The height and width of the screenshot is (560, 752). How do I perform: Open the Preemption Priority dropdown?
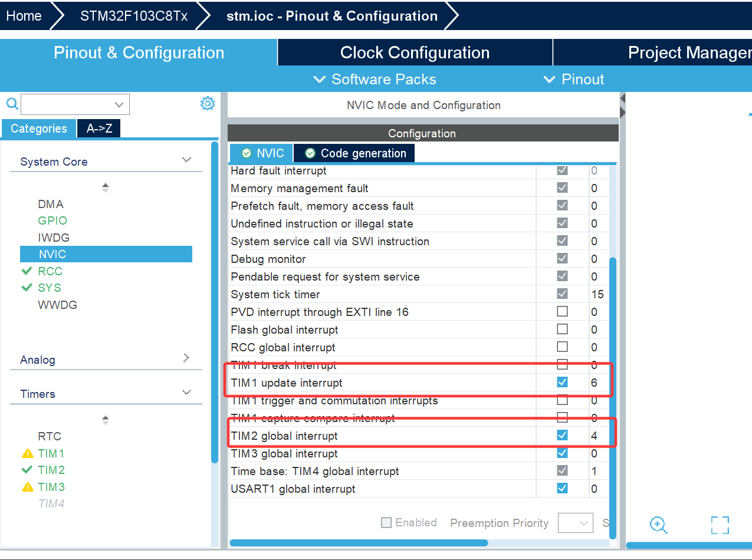click(x=575, y=523)
